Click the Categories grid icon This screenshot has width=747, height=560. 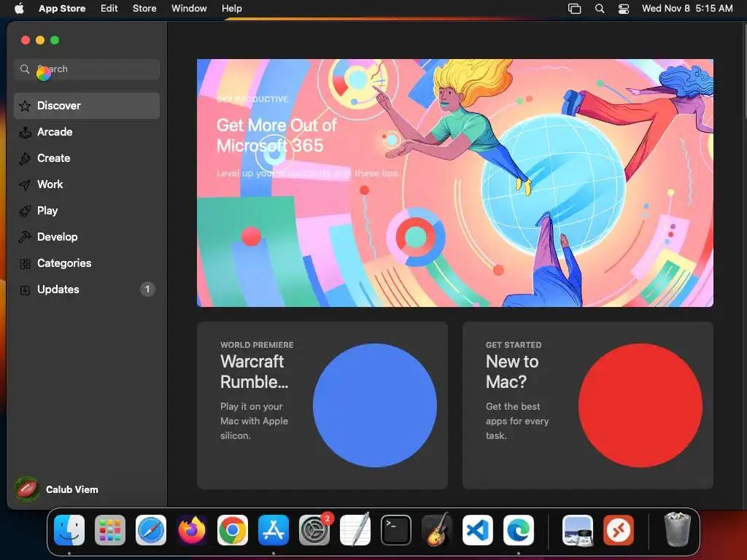25,263
